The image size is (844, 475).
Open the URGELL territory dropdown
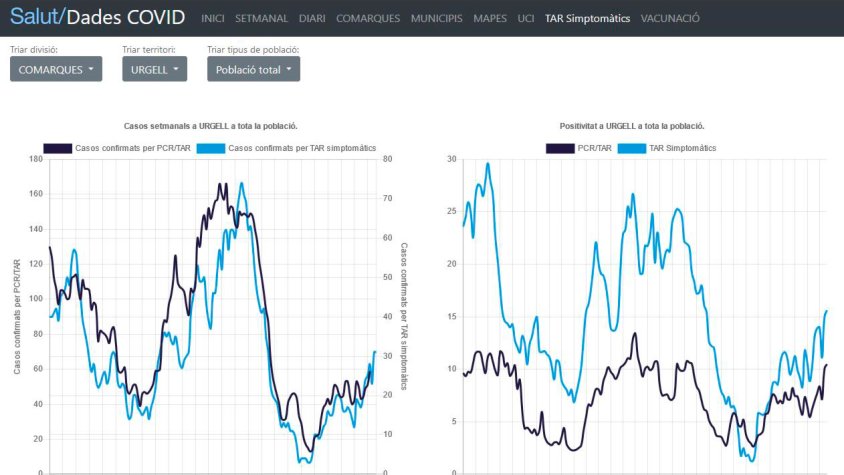pos(154,69)
